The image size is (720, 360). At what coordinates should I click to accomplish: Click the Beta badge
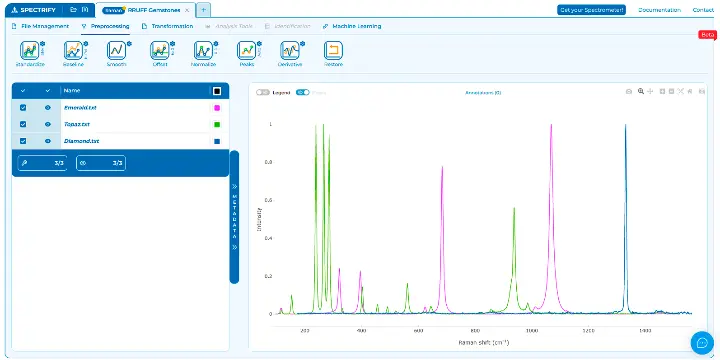point(708,34)
